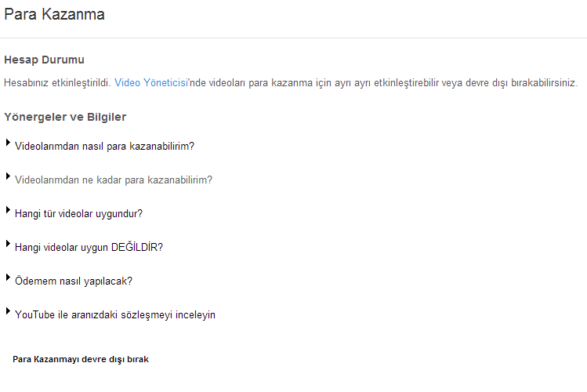Click text 'YouTube ile aranızdaki sözleşmeyi inceleyin'
This screenshot has height=392, width=587.
pos(115,315)
